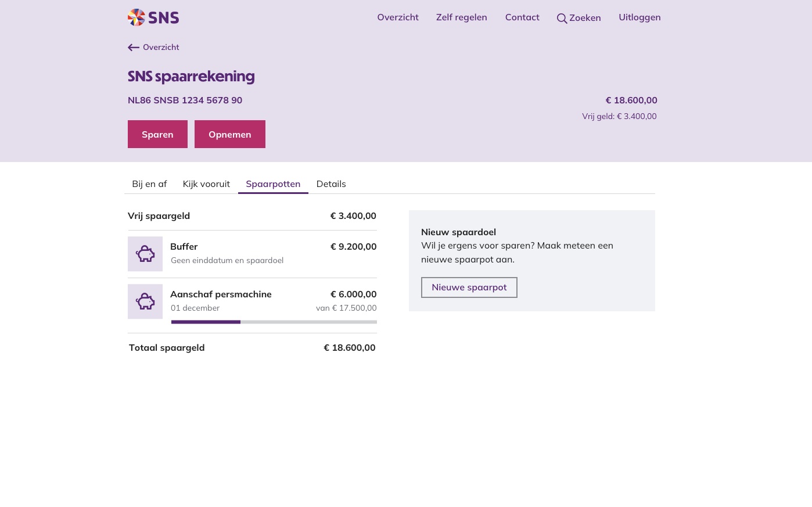Create a Nieuwe spaarpot
Image resolution: width=812 pixels, height=507 pixels.
pos(469,287)
